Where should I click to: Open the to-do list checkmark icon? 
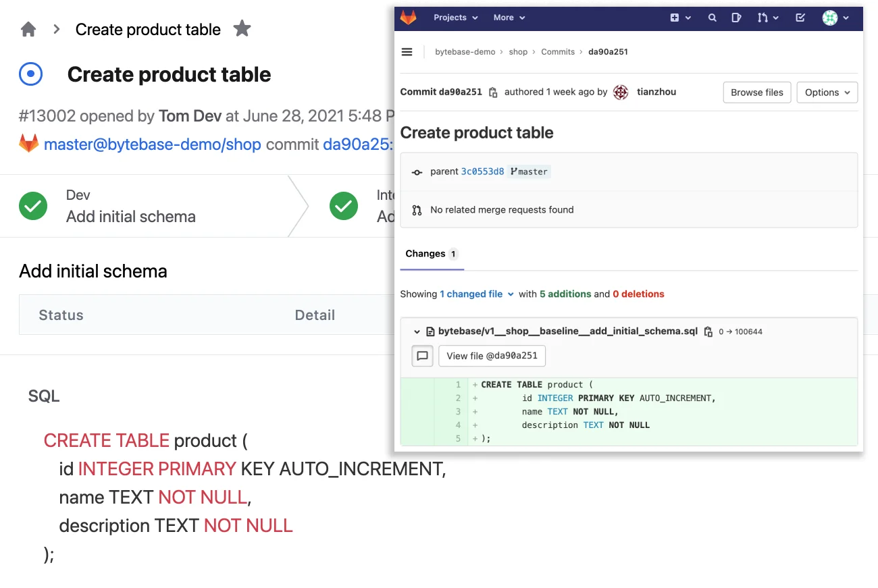pyautogui.click(x=800, y=18)
